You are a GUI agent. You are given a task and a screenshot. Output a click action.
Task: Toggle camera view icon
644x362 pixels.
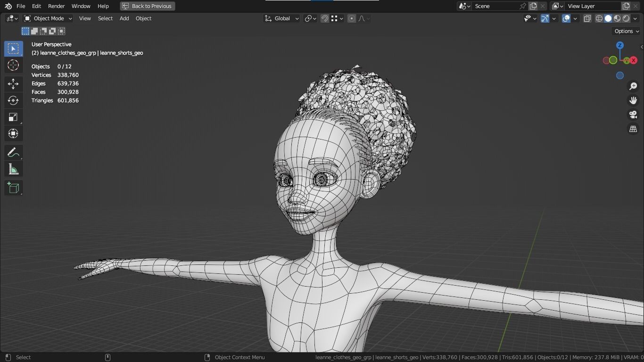(x=633, y=115)
